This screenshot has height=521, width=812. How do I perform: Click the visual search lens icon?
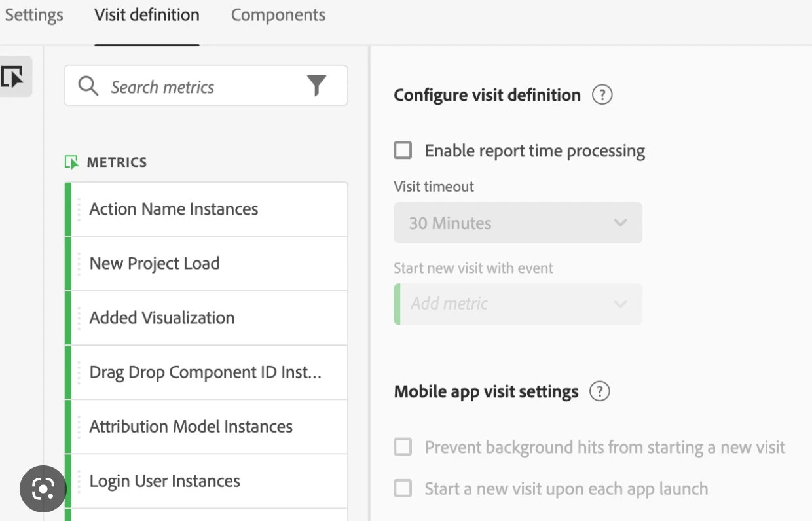43,488
